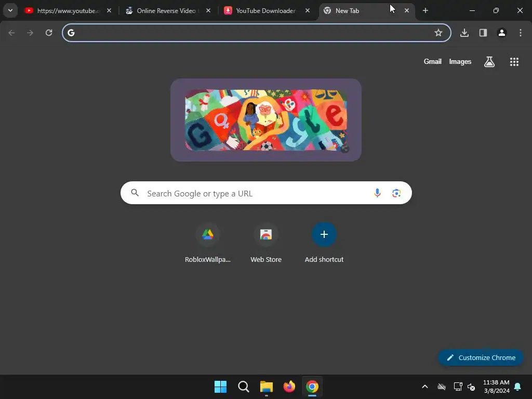
Task: Open the RobloxWallpa... shortcut
Action: click(x=208, y=243)
